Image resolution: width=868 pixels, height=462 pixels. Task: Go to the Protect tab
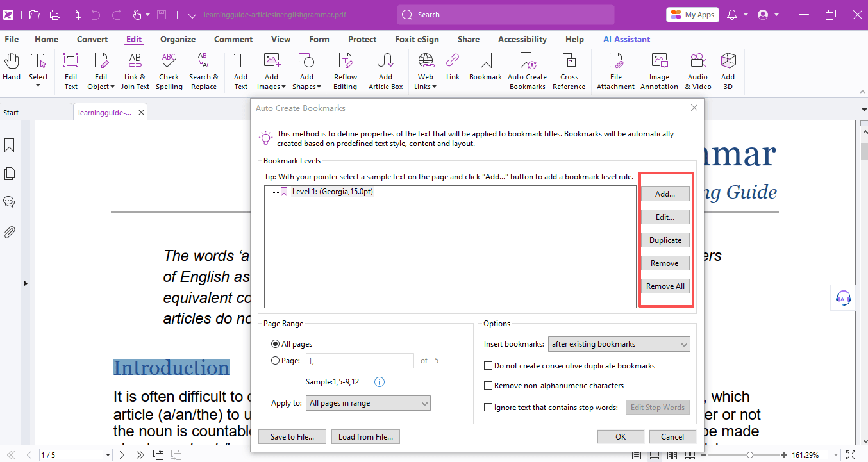[x=362, y=39]
